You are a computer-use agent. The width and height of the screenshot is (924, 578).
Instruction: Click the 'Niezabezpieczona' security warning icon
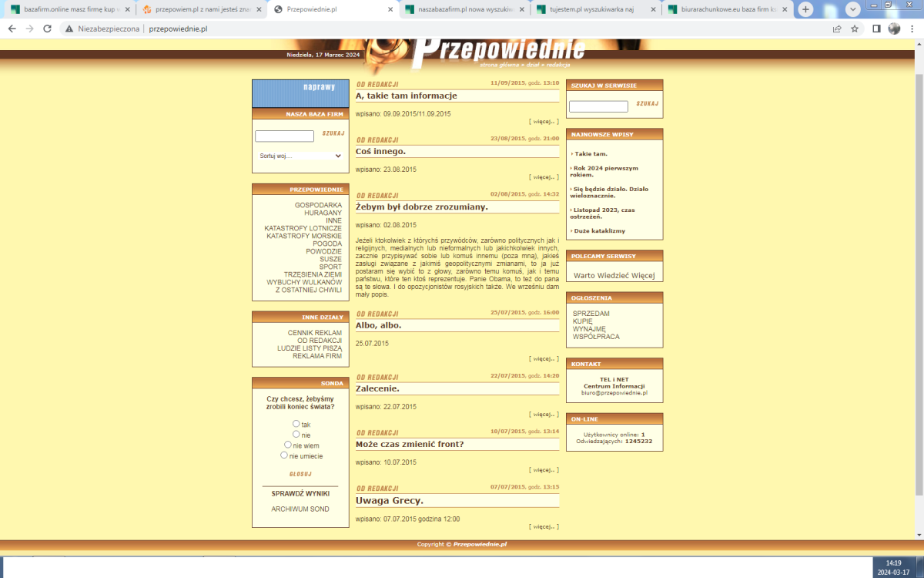click(69, 29)
